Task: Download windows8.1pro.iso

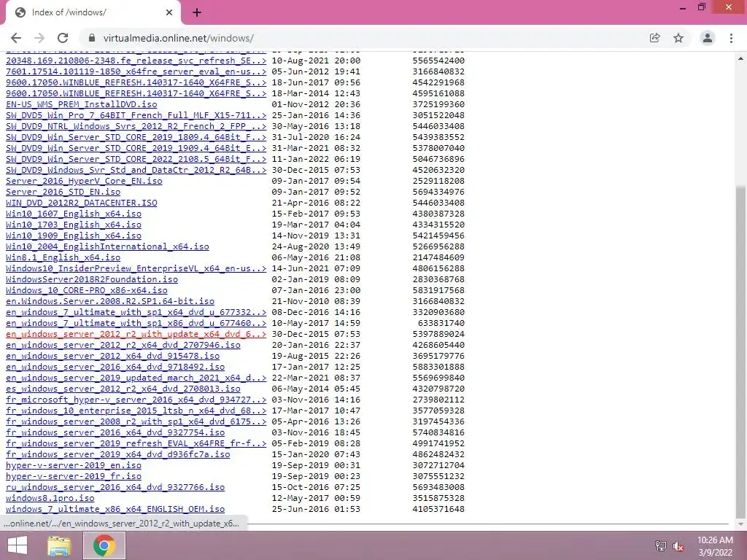Action: tap(50, 499)
